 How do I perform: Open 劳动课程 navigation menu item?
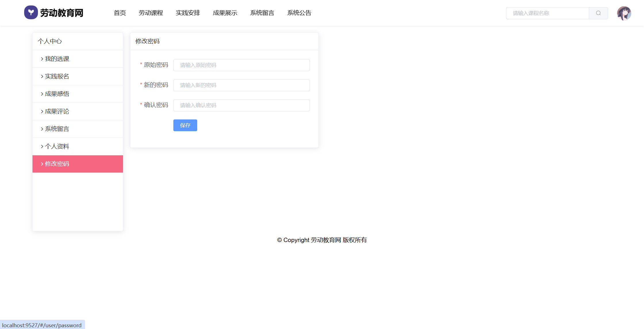coord(151,13)
